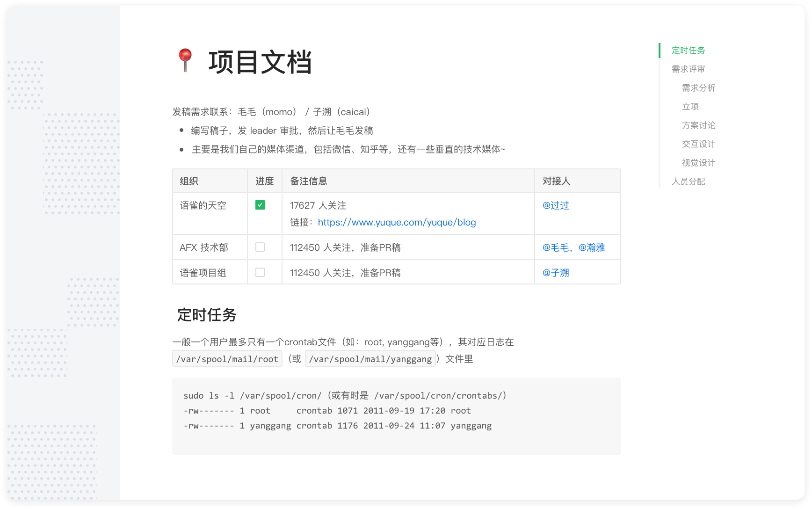The image size is (812, 509).
Task: Check the 语雀项目组 progress checkbox
Action: pos(260,272)
